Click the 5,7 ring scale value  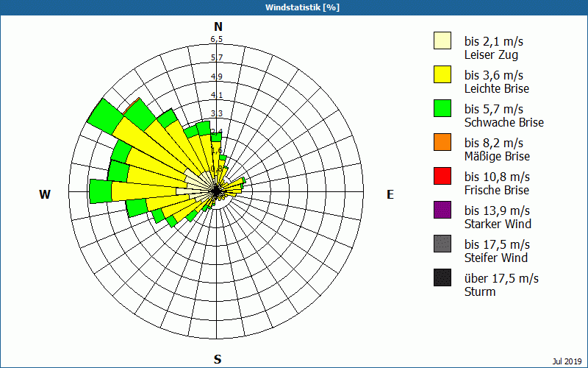coord(217,57)
